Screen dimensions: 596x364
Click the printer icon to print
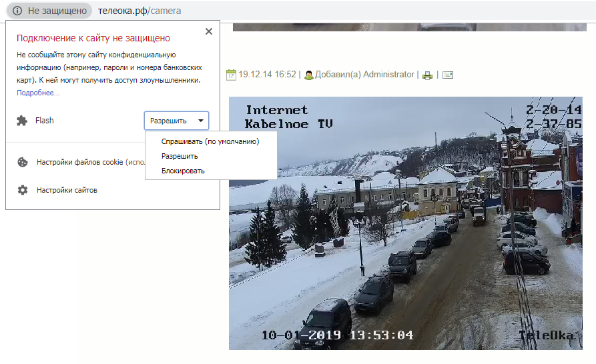click(x=427, y=75)
